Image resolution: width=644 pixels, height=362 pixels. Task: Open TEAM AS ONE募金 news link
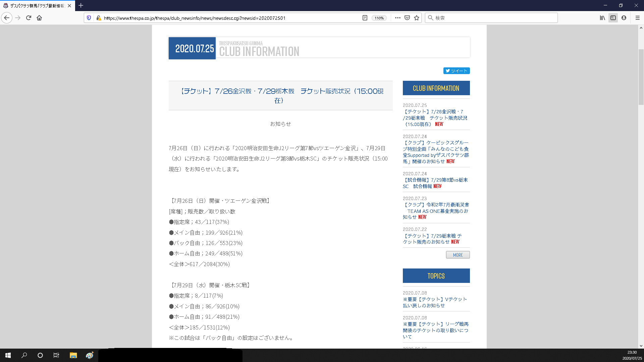[x=436, y=211]
